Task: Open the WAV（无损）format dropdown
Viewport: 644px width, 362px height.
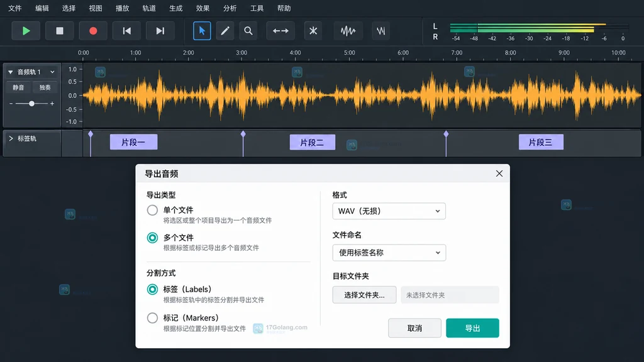Action: (x=389, y=211)
